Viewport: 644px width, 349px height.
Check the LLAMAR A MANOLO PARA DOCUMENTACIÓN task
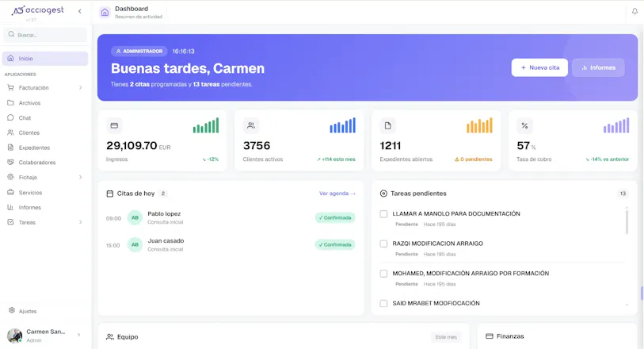click(x=383, y=213)
